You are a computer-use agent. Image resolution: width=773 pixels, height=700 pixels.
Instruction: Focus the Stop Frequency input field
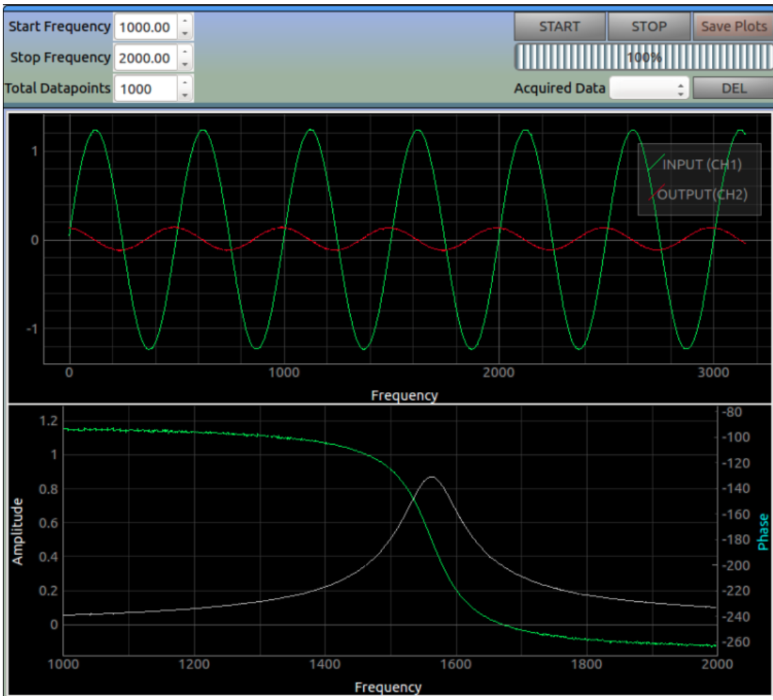coord(146,58)
